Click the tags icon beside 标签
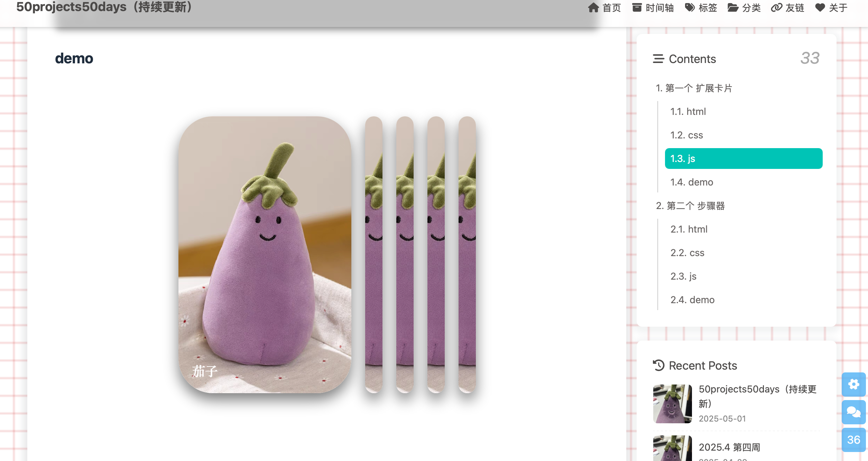 [x=690, y=8]
